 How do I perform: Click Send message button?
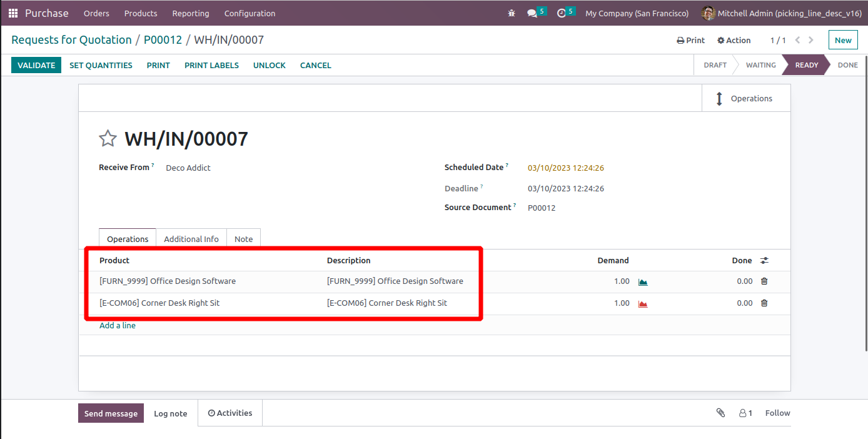111,413
